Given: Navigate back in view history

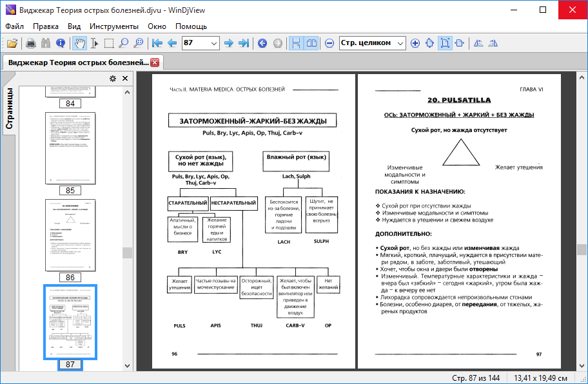Looking at the screenshot, I should coord(262,43).
